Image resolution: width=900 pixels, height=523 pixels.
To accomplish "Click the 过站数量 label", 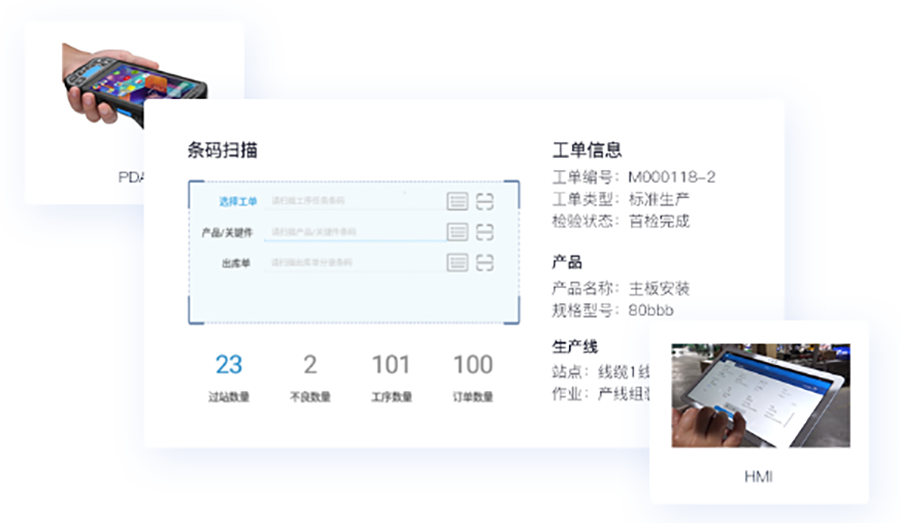I will [x=228, y=397].
